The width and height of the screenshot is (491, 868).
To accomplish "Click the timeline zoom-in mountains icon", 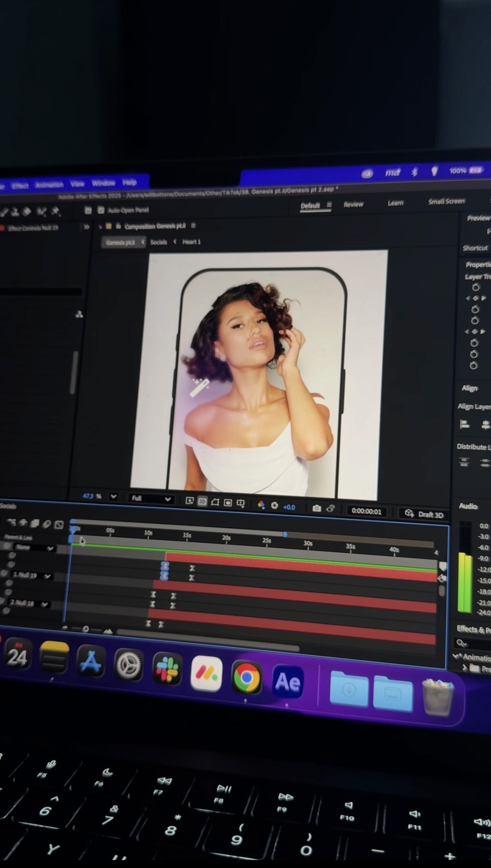I will [x=108, y=631].
